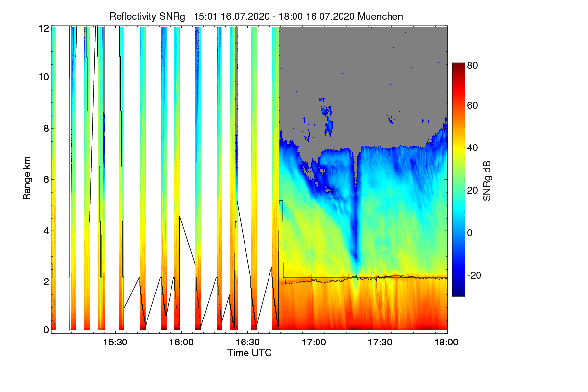The height and width of the screenshot is (392, 588).
Task: Click the range axis label 8
Action: coord(46,129)
